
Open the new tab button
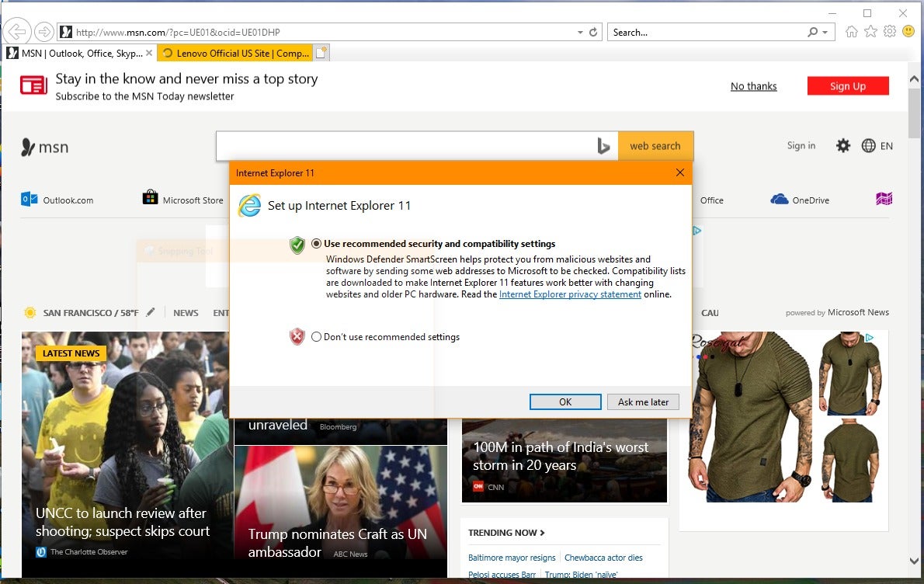pyautogui.click(x=321, y=53)
